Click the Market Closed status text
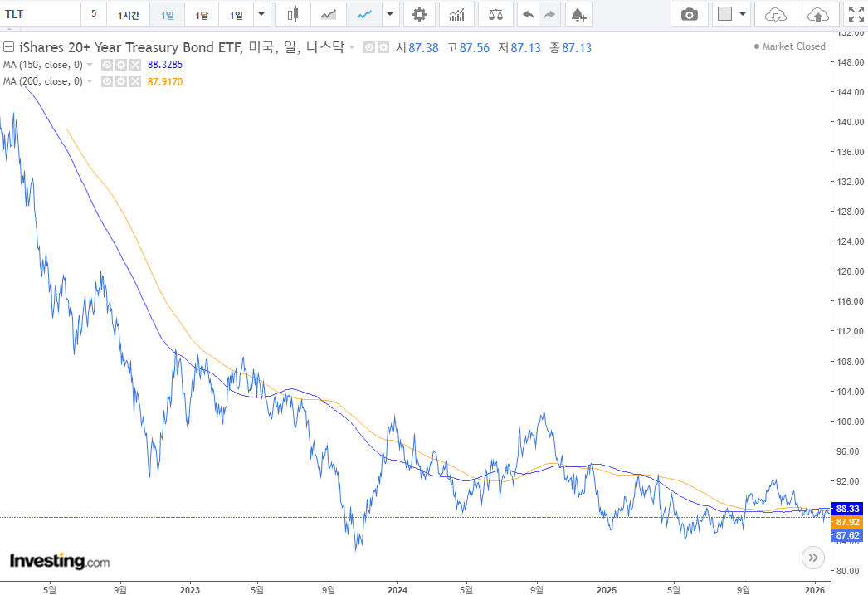The height and width of the screenshot is (595, 868). 794,46
